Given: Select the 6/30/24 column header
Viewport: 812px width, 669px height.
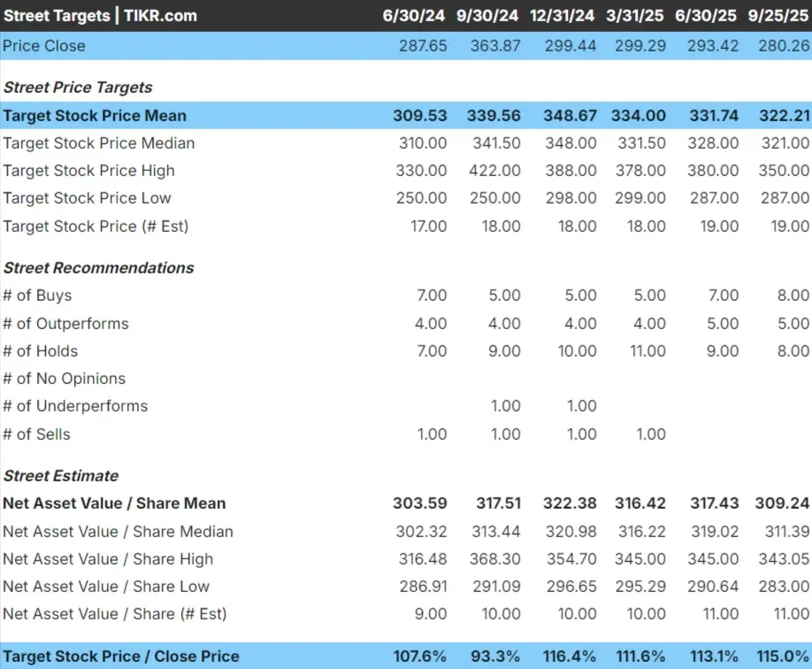Looking at the screenshot, I should pos(413,16).
